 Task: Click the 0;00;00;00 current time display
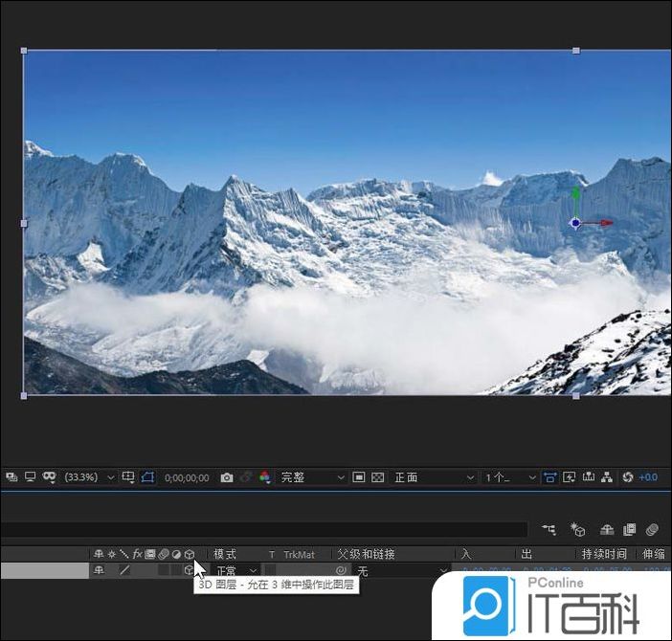(x=187, y=477)
